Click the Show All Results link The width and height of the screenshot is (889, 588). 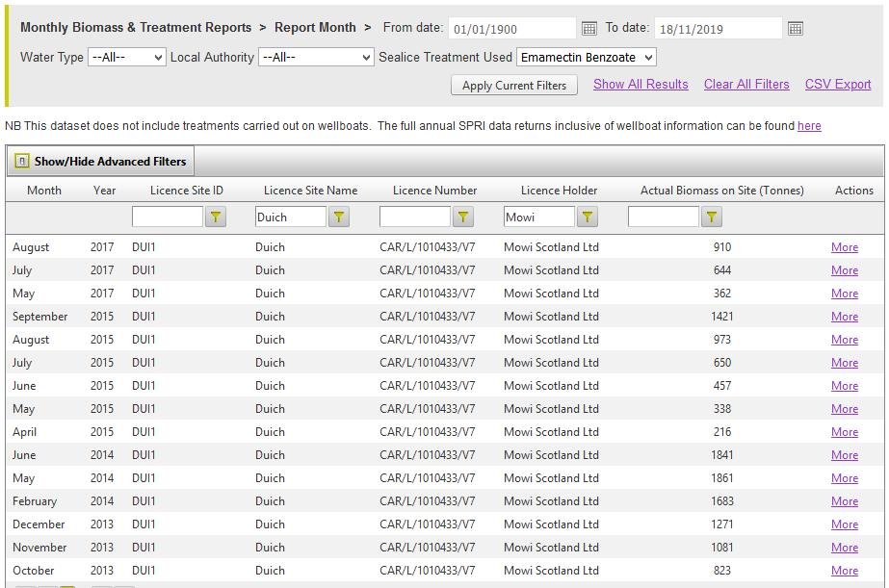(x=641, y=85)
